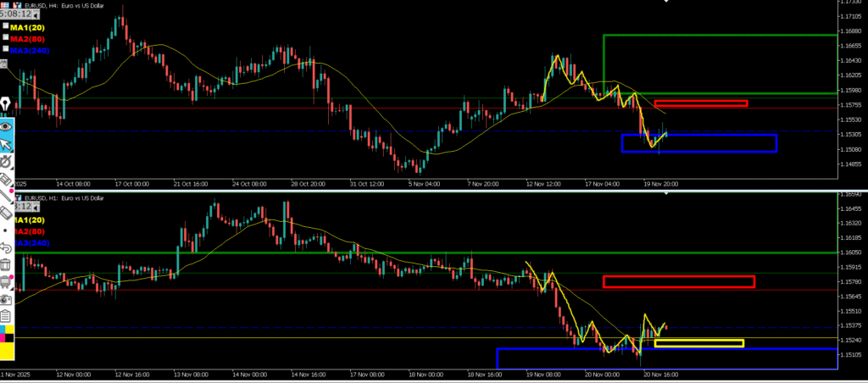Click the crossed-out pen icon in the toolbar
This screenshot has width=868, height=383.
tap(6, 162)
